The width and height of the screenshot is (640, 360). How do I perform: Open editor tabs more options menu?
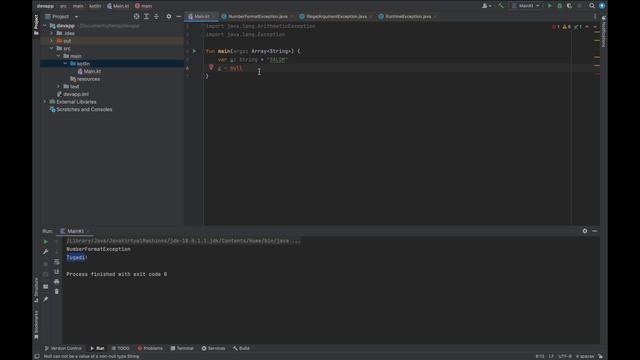point(595,17)
